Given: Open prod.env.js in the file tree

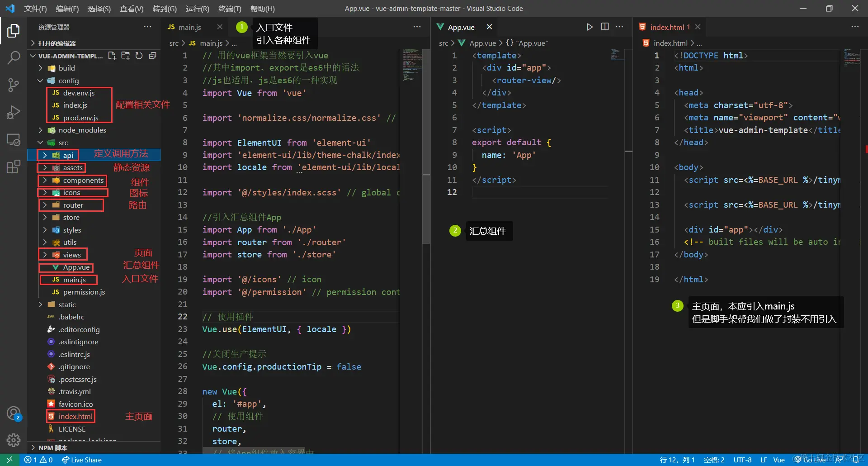Looking at the screenshot, I should [80, 118].
